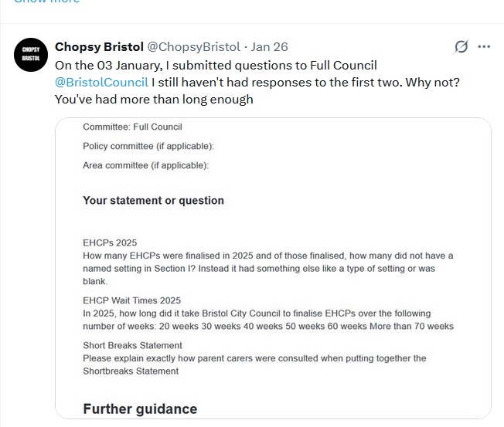
Task: Click the "Committee: Full Council" line
Action: tap(132, 127)
